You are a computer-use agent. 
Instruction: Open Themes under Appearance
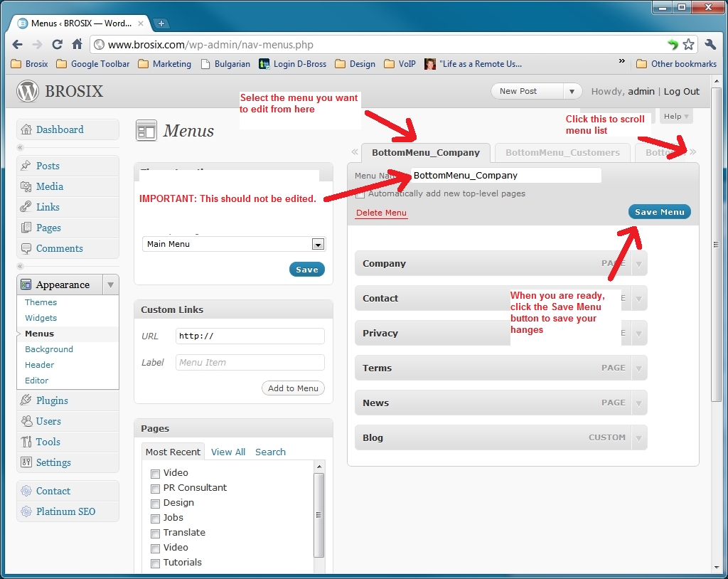coord(41,302)
